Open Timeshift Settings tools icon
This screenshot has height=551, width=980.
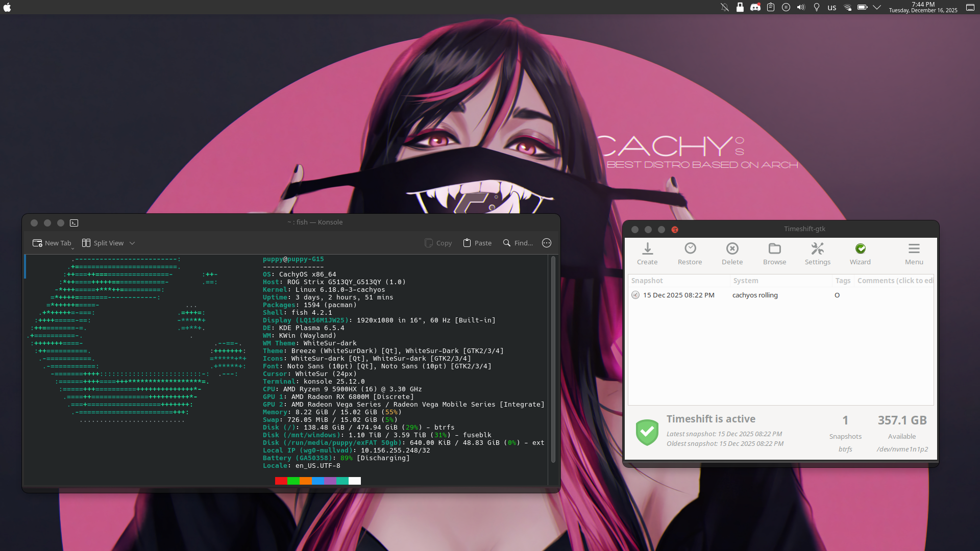(x=818, y=249)
